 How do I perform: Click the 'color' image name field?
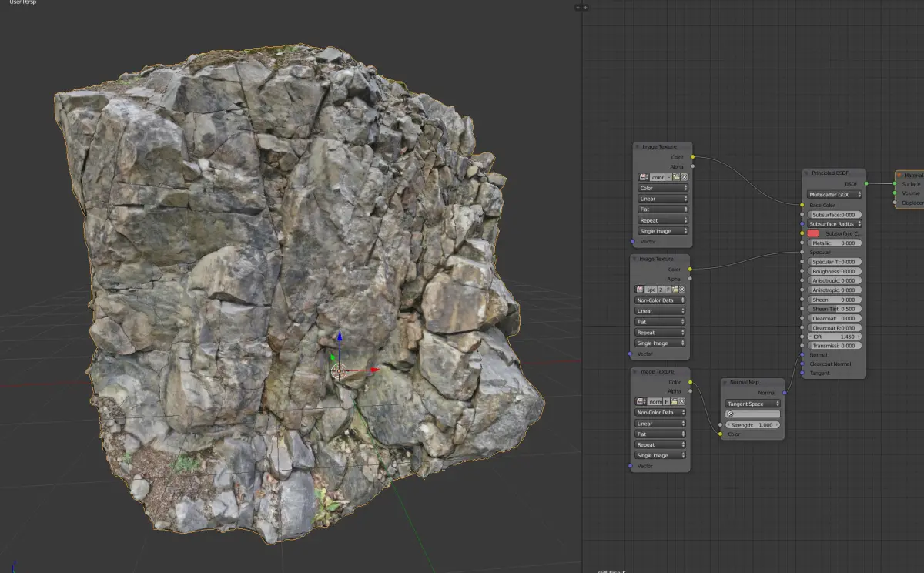pos(658,177)
